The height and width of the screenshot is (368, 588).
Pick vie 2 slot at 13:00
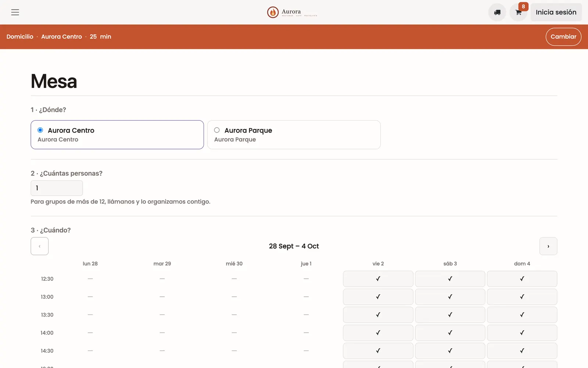pyautogui.click(x=378, y=297)
